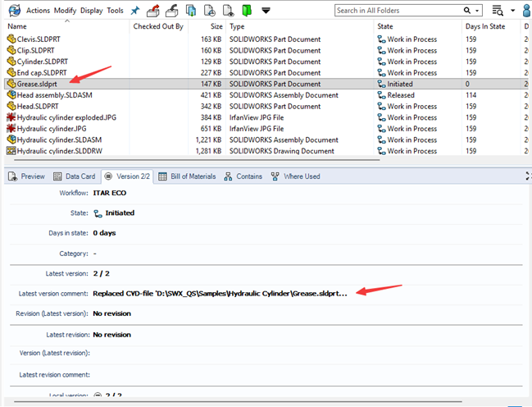Click the 421 KB size cell
532x407 pixels.
click(x=211, y=95)
